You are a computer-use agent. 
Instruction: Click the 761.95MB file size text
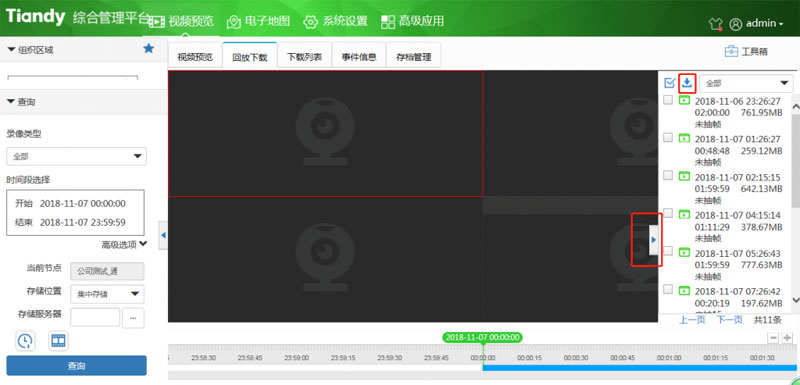coord(761,112)
